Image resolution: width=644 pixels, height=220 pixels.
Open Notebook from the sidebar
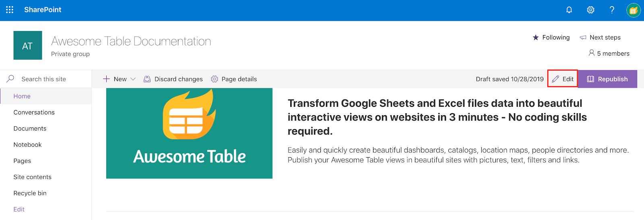pyautogui.click(x=27, y=145)
